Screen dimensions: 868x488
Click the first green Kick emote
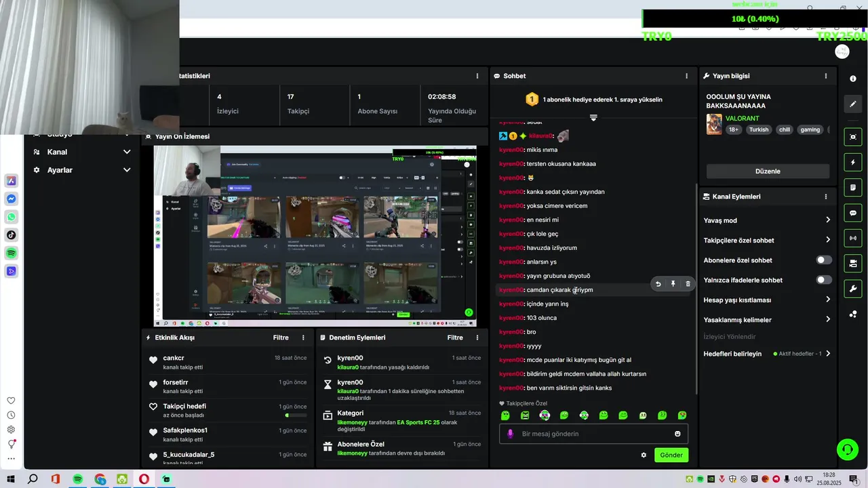(x=505, y=415)
